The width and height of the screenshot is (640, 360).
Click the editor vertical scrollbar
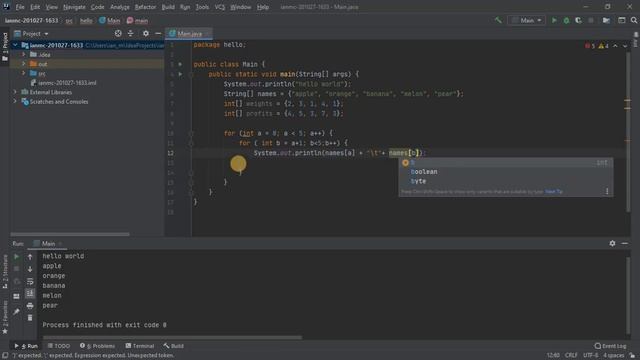[x=628, y=131]
